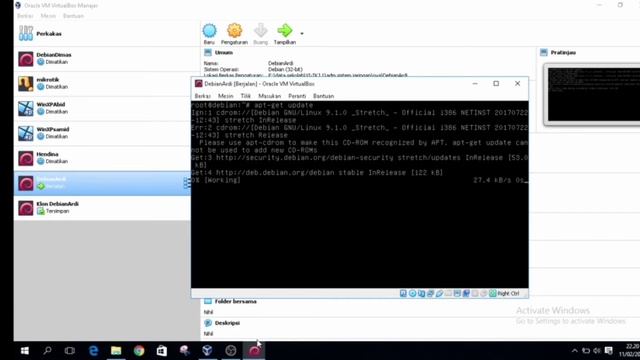
Task: Select the WinXPAbid virtual machine
Action: 102,108
